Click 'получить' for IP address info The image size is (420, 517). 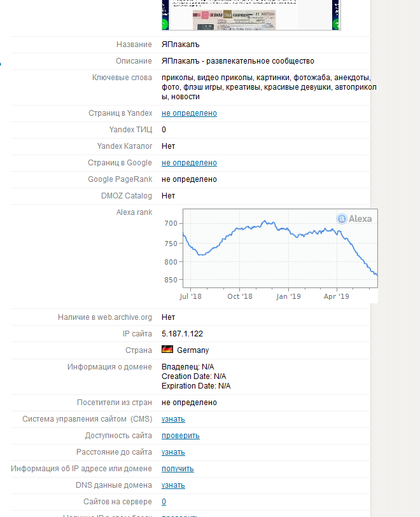tap(178, 469)
